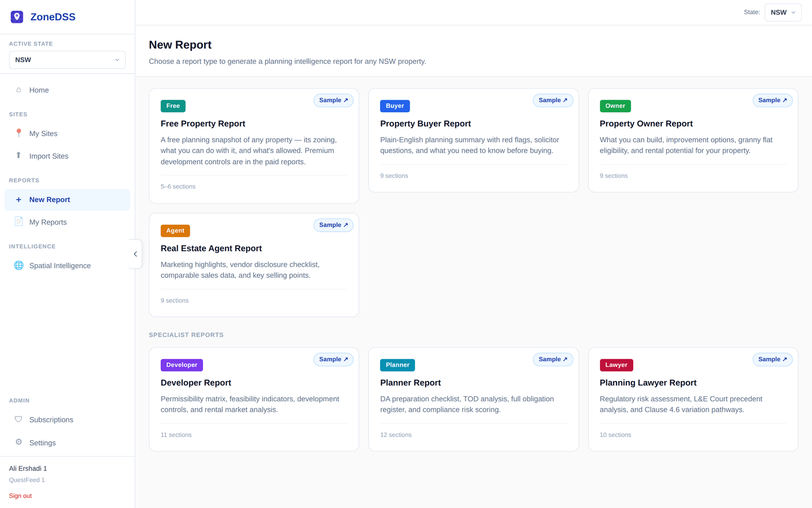Screen dimensions: 812x508
Task: Select the Planning Lawyer Report title
Action: click(x=648, y=383)
